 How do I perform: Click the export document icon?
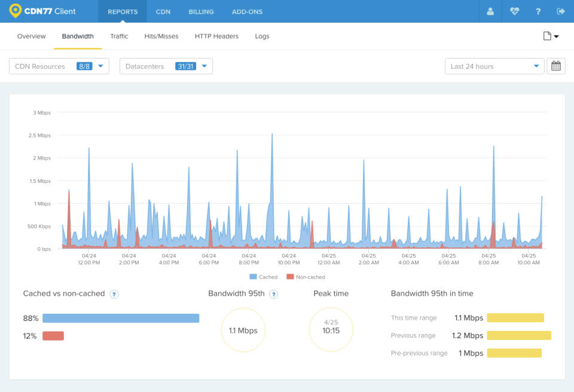[550, 36]
